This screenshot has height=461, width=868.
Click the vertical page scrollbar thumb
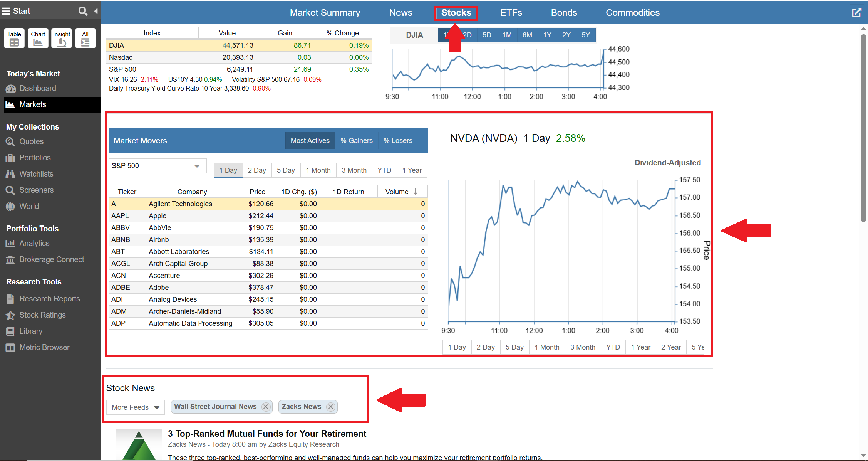[x=863, y=128]
